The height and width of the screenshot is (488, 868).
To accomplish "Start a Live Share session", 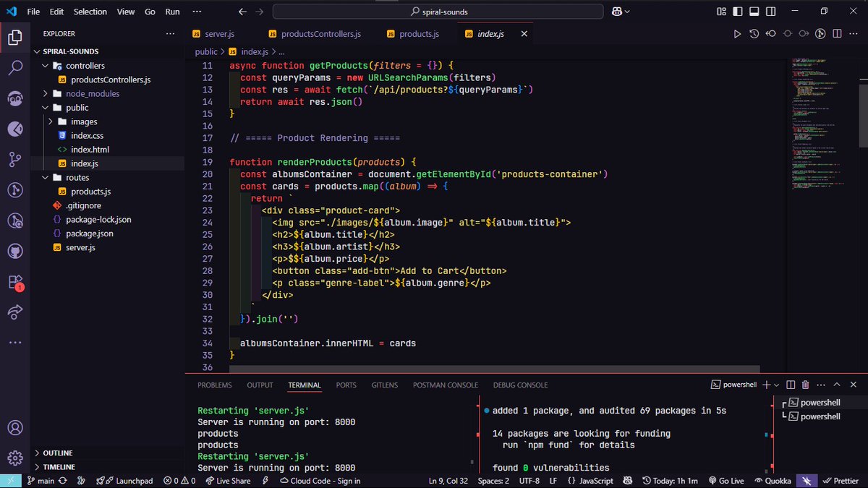I will tap(229, 480).
